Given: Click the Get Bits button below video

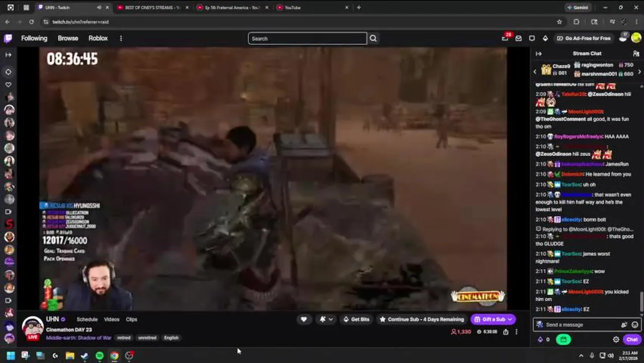Looking at the screenshot, I should pos(356,319).
